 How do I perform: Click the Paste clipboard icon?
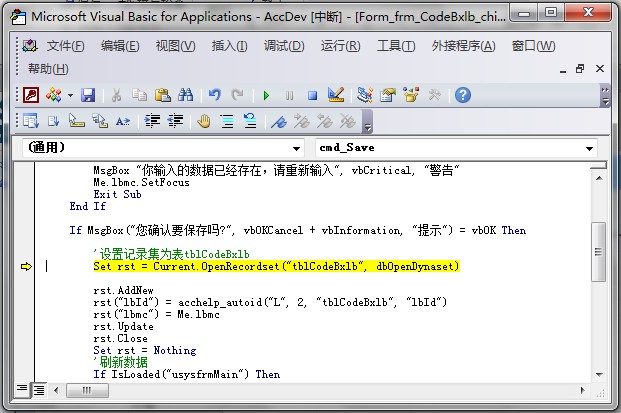(162, 95)
